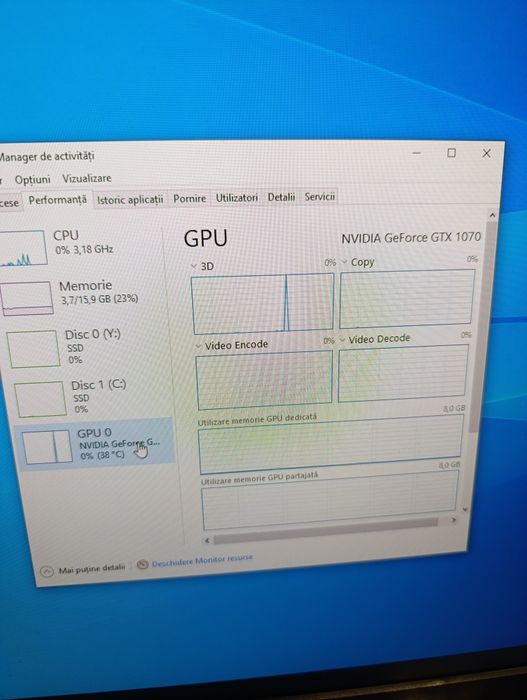Click the vertical scrollbar thumb
527x700 pixels.
[x=484, y=326]
